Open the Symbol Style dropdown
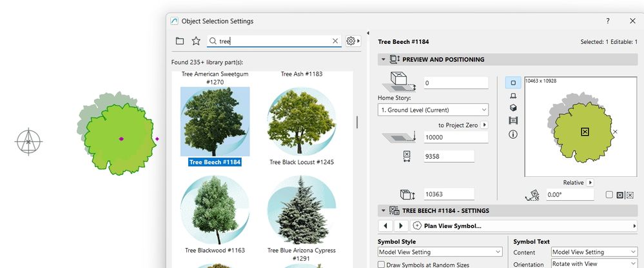The width and height of the screenshot is (644, 268). [x=440, y=252]
